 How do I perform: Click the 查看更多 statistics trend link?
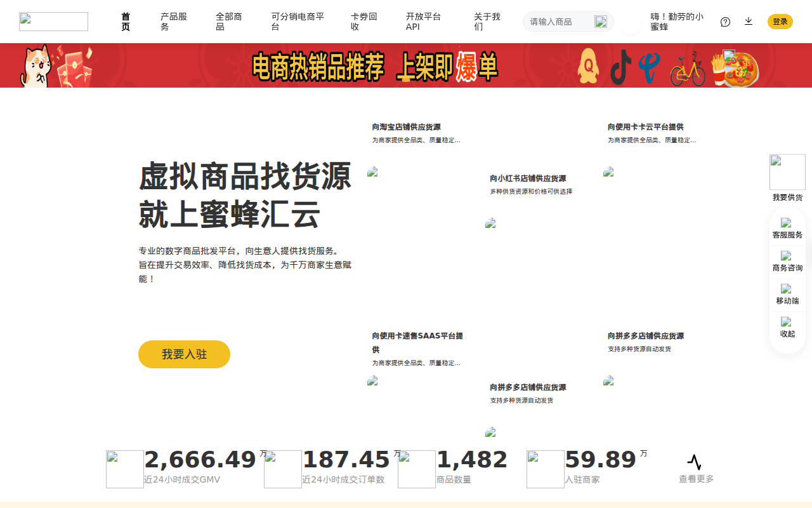click(x=694, y=479)
